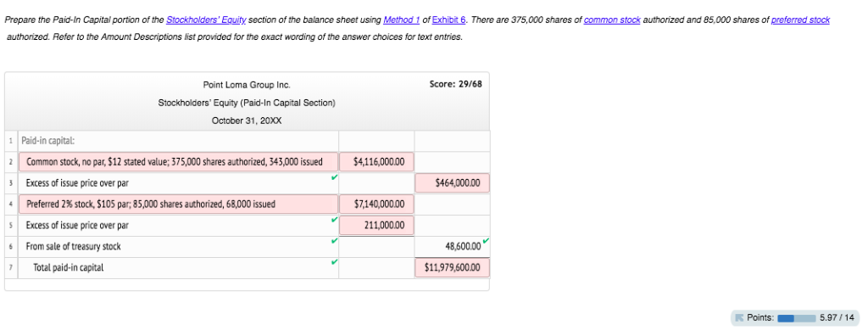Open the Exhibit 6 link
The image size is (868, 336).
coord(449,20)
